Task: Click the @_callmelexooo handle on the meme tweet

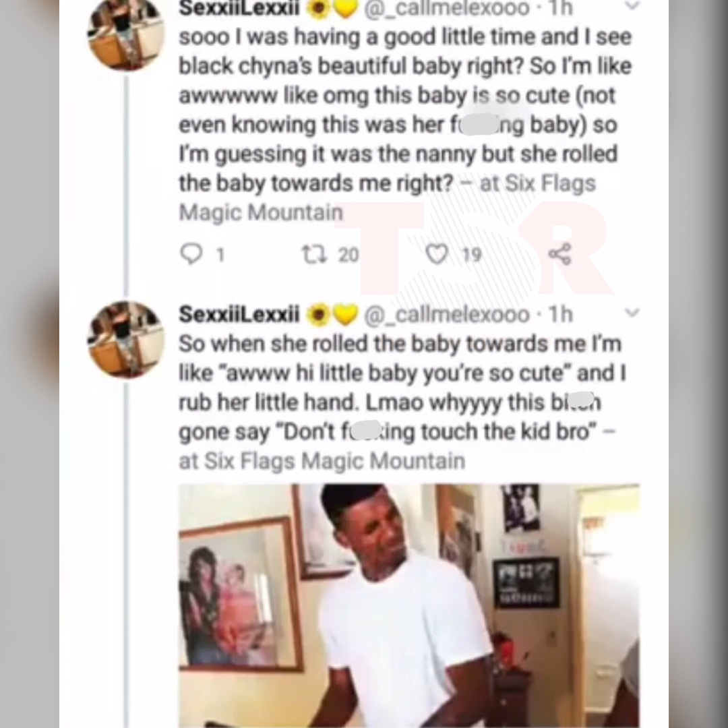Action: pyautogui.click(x=447, y=315)
